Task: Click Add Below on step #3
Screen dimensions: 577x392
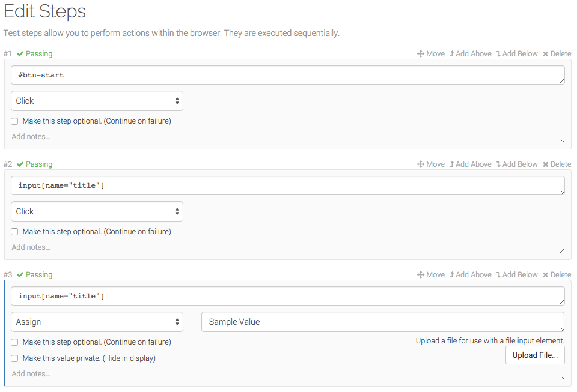Action: coord(517,274)
